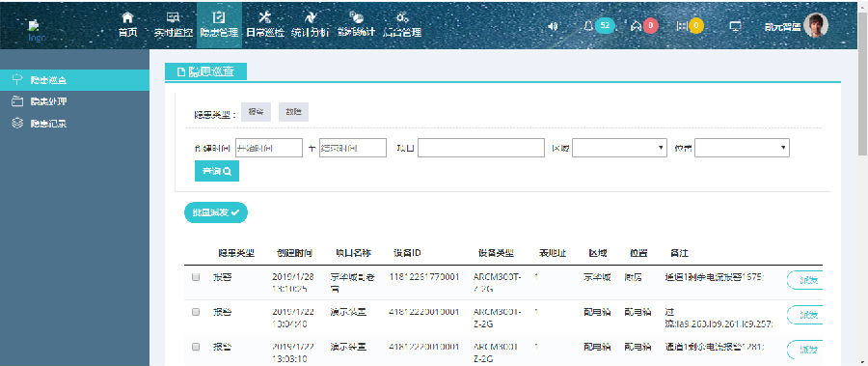Open the 首页 home icon
The width and height of the screenshot is (868, 366).
tap(127, 17)
